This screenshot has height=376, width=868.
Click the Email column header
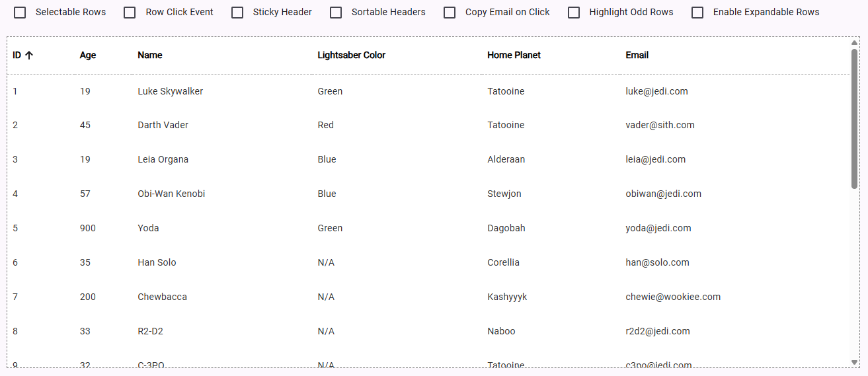point(637,56)
